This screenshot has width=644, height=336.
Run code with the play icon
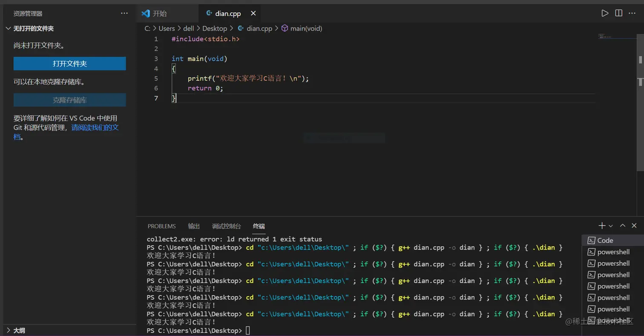(605, 13)
